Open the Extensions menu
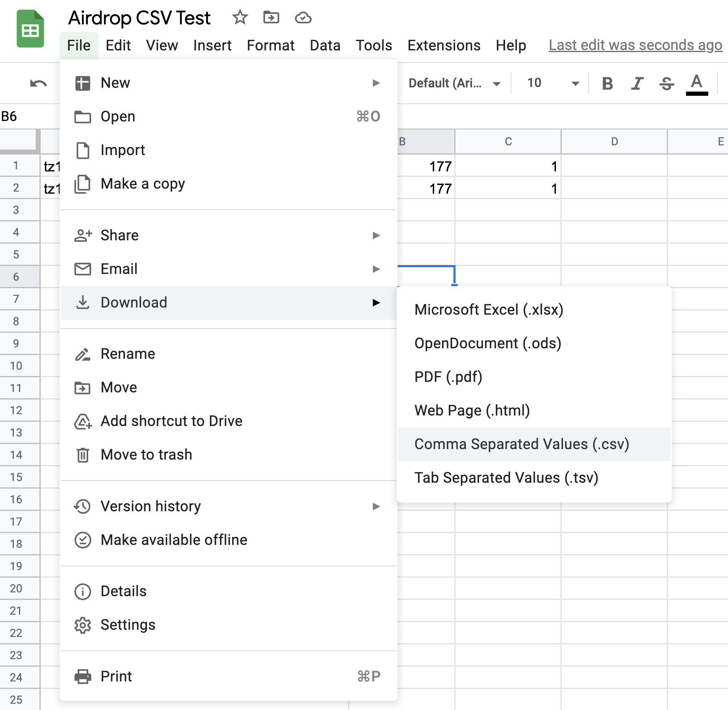 pyautogui.click(x=444, y=45)
